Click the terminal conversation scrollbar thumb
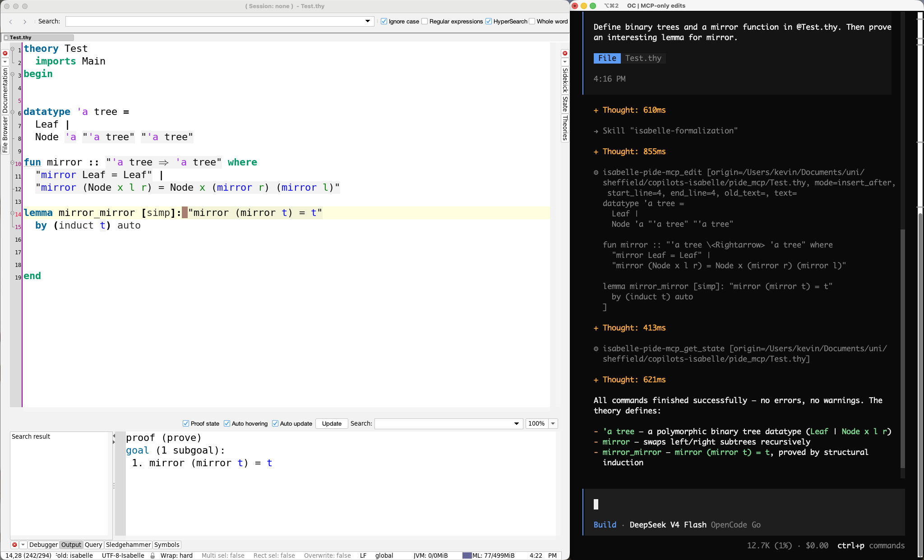Screen dimensions: 924x560 903,348
